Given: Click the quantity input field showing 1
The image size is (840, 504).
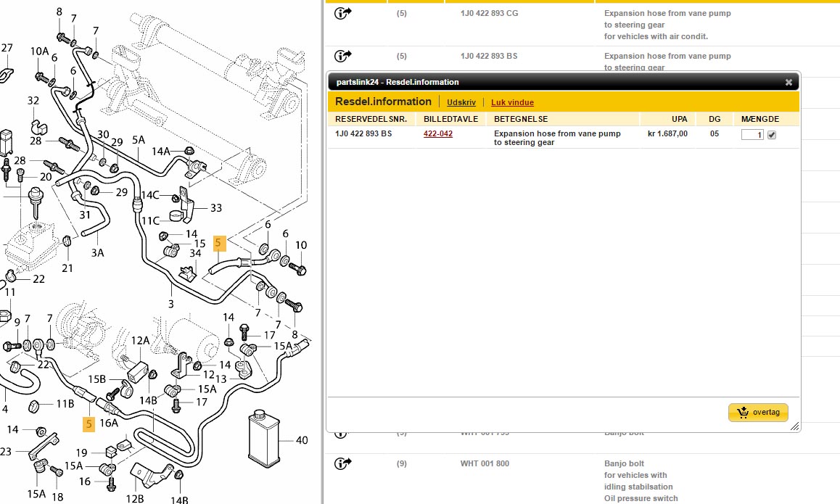Looking at the screenshot, I should click(x=752, y=135).
